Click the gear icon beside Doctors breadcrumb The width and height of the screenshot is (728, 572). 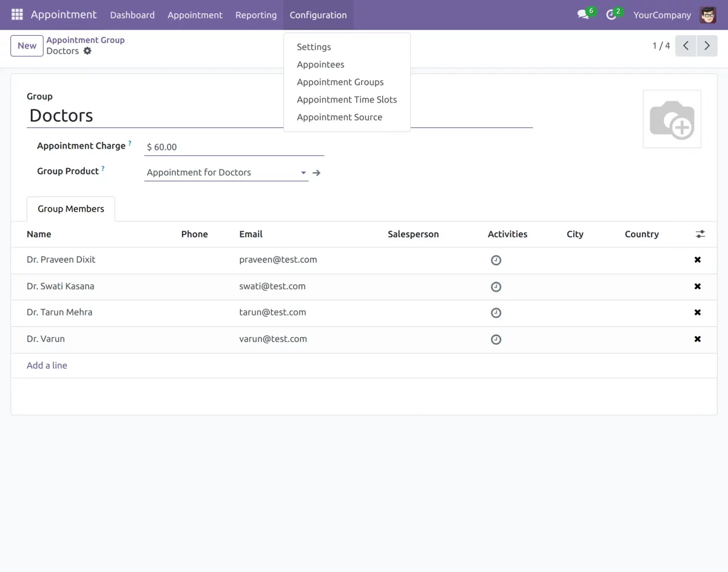tap(87, 51)
